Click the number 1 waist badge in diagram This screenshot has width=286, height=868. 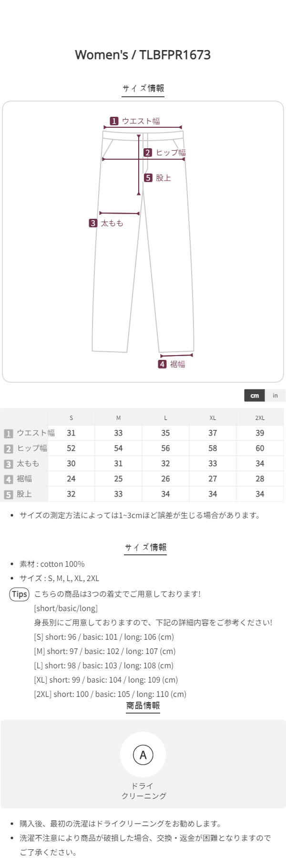pyautogui.click(x=114, y=121)
